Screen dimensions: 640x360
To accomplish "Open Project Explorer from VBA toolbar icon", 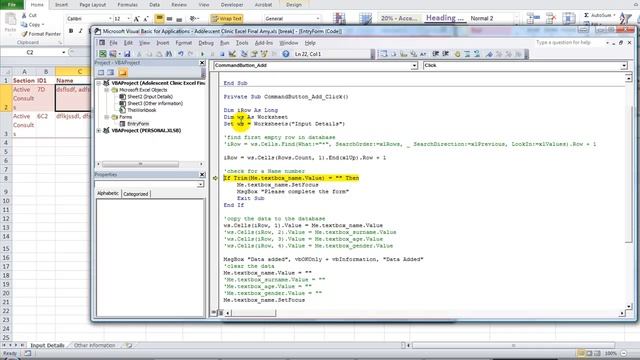I will coord(244,54).
